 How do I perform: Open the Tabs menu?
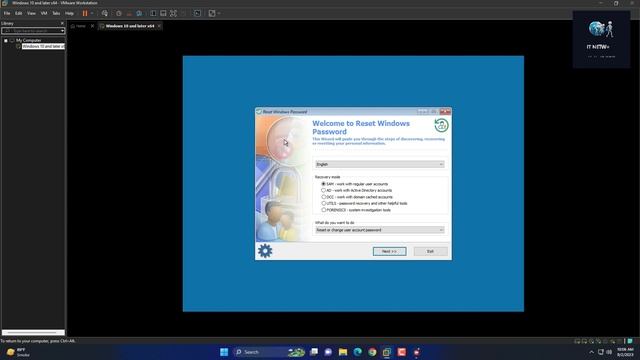pos(56,13)
